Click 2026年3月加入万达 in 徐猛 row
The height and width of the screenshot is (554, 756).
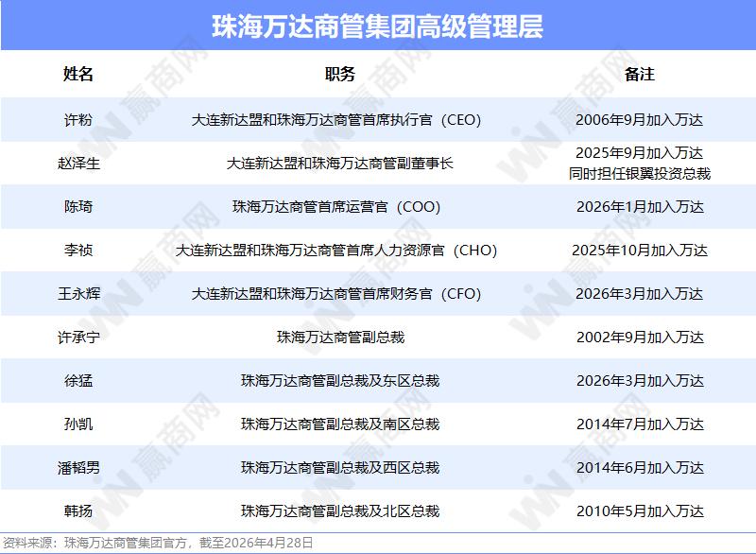(x=641, y=380)
